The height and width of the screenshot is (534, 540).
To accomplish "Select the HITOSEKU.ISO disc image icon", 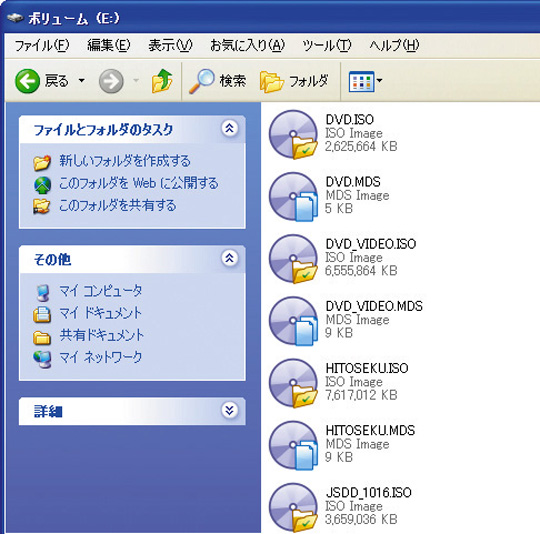I will pos(293,383).
